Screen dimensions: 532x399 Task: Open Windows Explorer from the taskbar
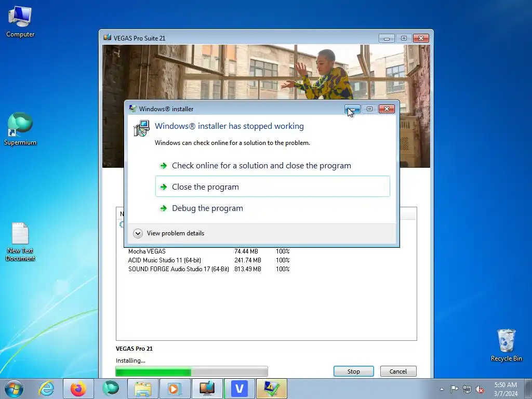tap(143, 389)
